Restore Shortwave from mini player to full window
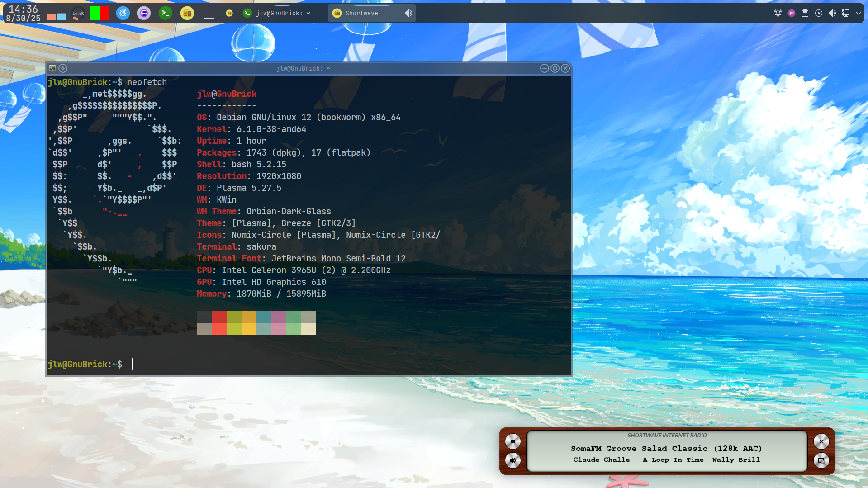 coord(821,460)
